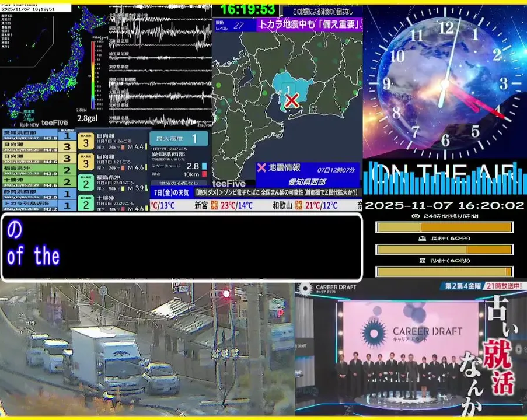Screen dimensions: 527x420
Task: Click the green 16:19:53 clock display
Action: [x=247, y=9]
